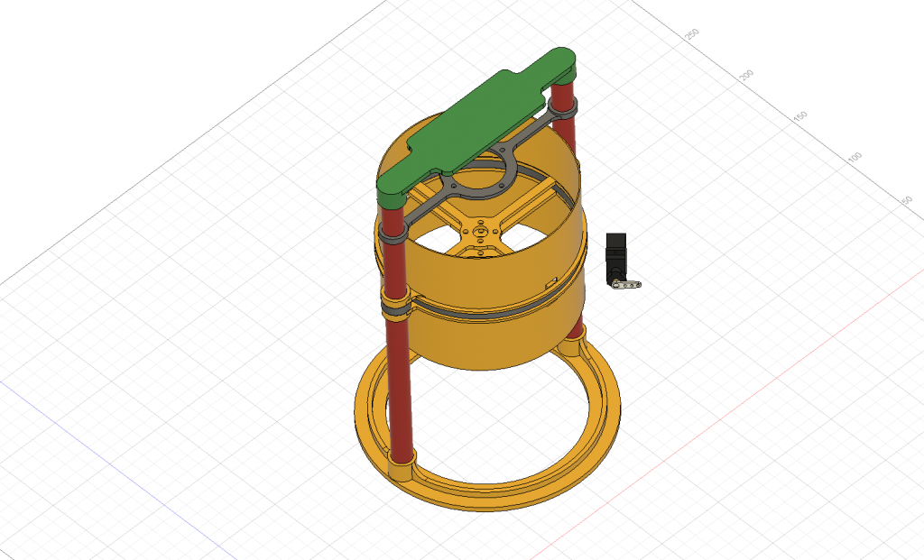This screenshot has height=560, width=924.
Task: Click the 150 grid ruler label
Action: (x=799, y=115)
